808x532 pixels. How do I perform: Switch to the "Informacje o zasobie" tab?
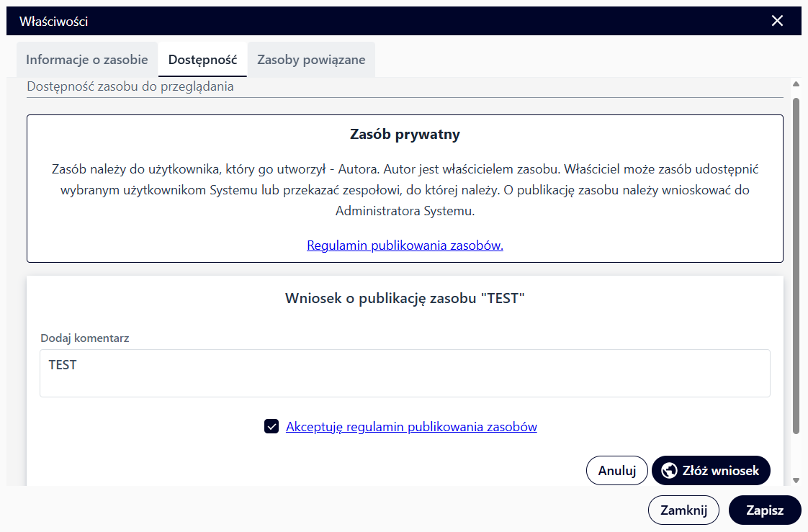coord(86,59)
